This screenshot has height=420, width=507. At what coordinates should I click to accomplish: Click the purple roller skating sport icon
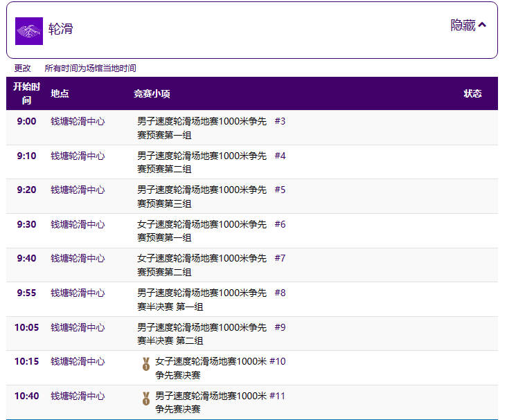(29, 31)
